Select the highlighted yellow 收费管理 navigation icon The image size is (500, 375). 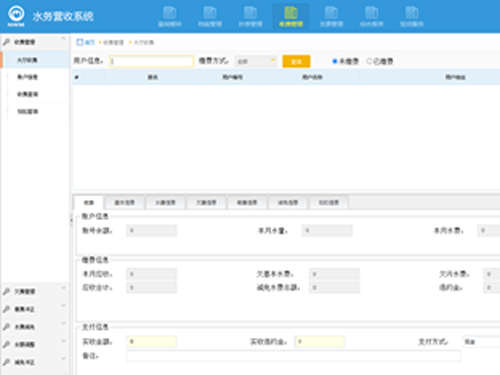[x=291, y=13]
